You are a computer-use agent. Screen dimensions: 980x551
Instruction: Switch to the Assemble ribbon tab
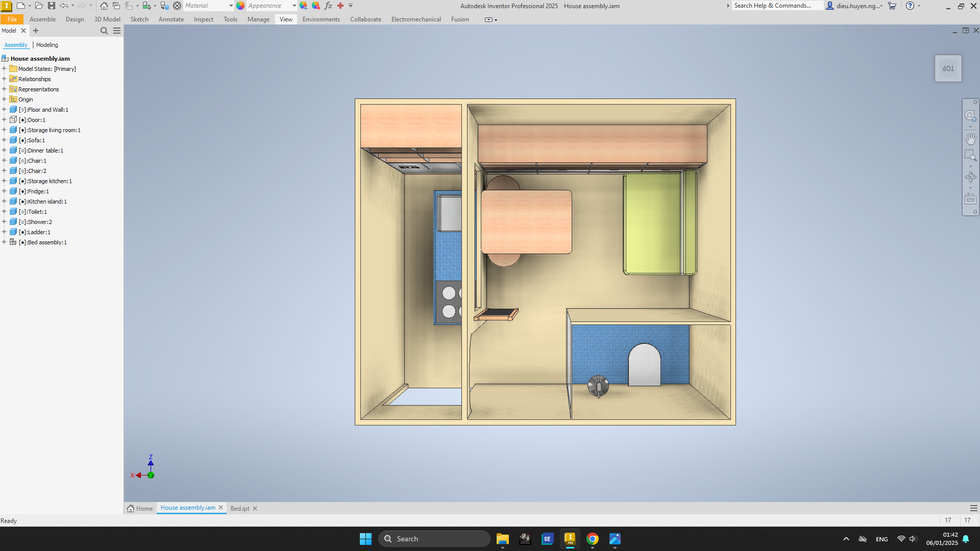[42, 19]
